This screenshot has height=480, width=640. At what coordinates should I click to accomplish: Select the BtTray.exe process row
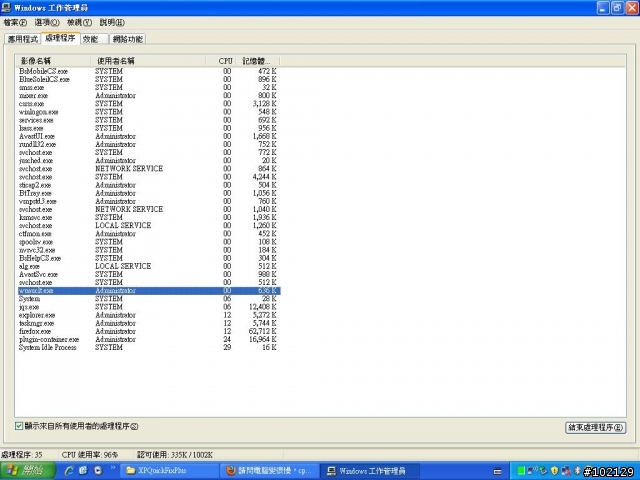point(148,193)
